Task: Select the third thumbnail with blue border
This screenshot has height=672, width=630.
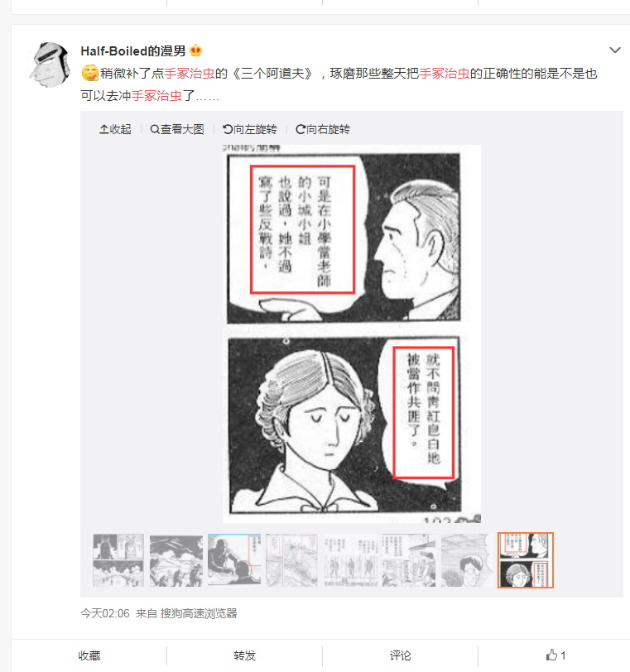Action: point(234,560)
